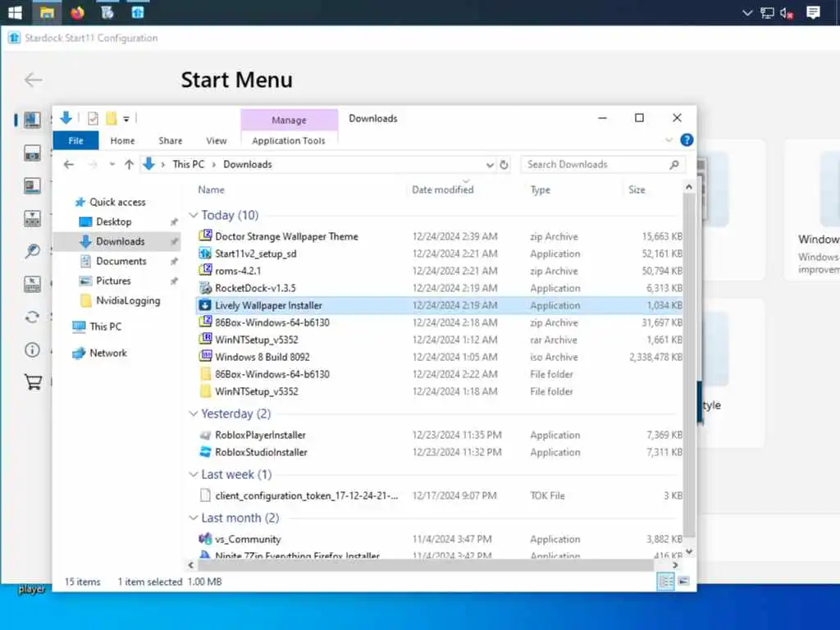Sort by Size column header
840x630 pixels.
pyautogui.click(x=637, y=189)
